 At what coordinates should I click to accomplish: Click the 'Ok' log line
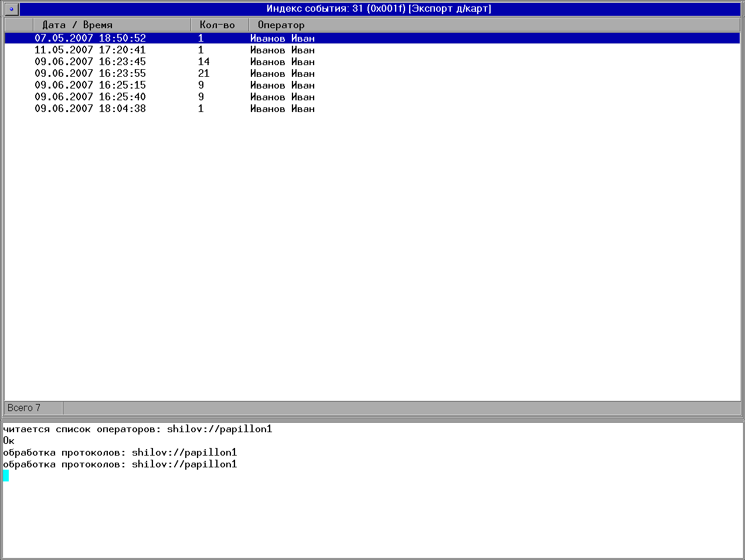[x=9, y=441]
